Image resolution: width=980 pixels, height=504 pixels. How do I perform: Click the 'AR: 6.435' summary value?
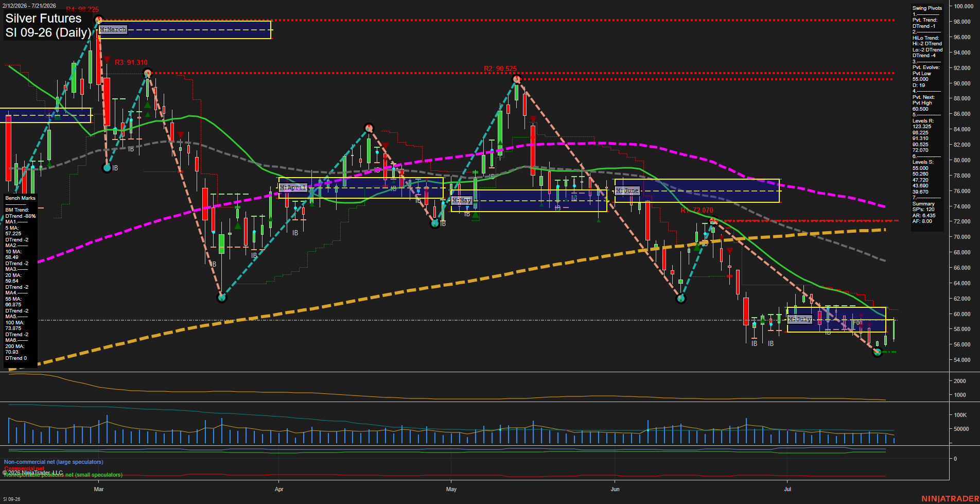(x=924, y=216)
